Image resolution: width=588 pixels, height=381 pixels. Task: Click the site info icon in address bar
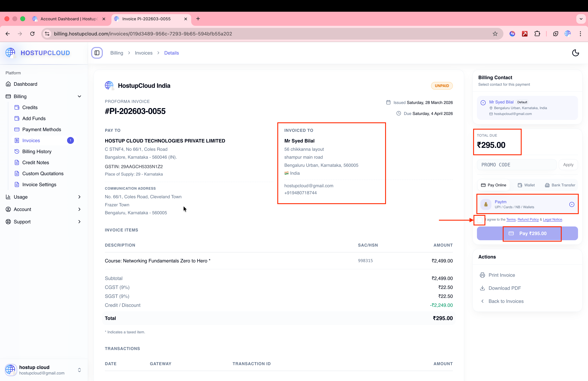tap(47, 34)
